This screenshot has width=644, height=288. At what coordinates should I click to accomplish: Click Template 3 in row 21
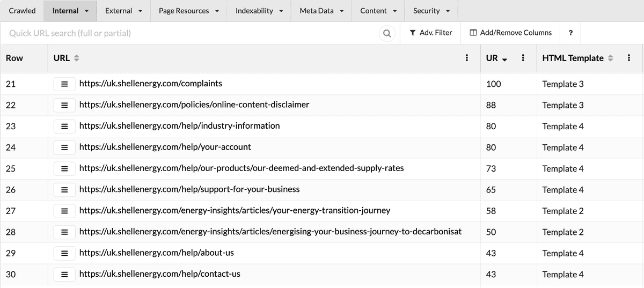point(563,84)
